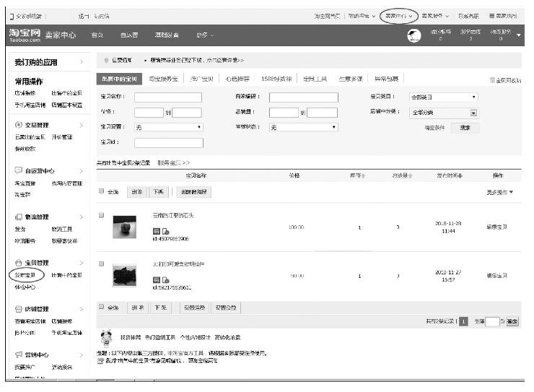Open the 卖家中心 menu in the top bar

pyautogui.click(x=400, y=15)
